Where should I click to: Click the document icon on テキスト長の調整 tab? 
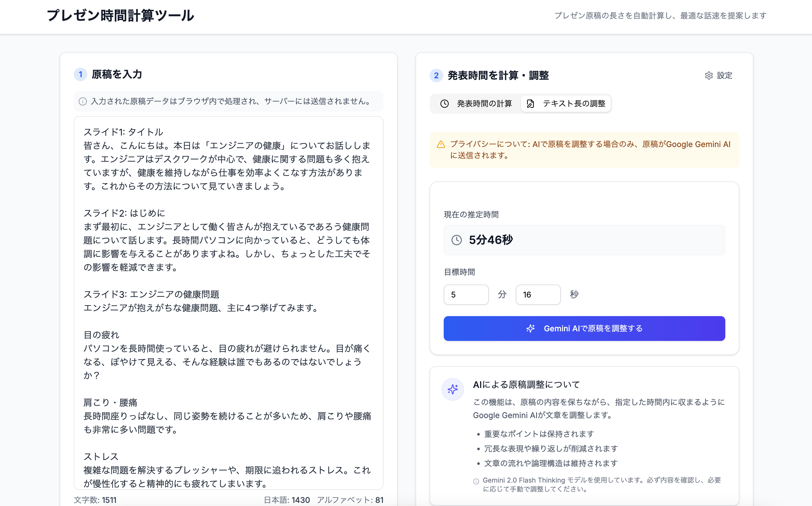click(530, 104)
